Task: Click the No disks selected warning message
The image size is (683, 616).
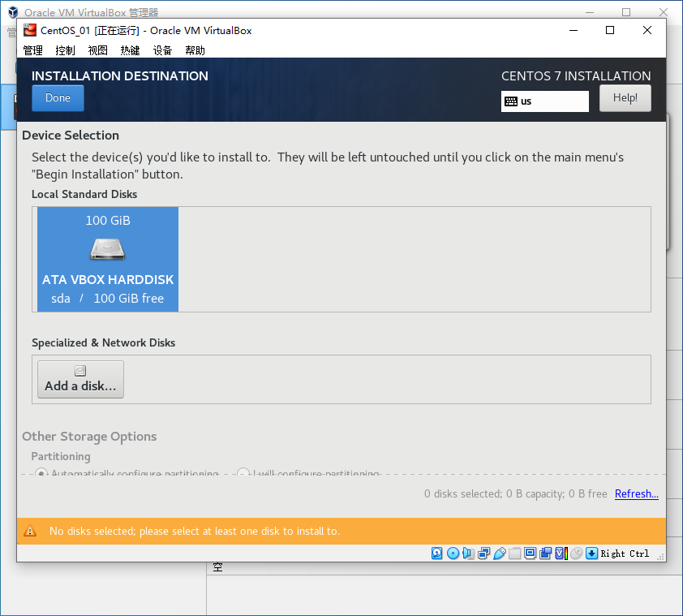Action: coord(195,531)
